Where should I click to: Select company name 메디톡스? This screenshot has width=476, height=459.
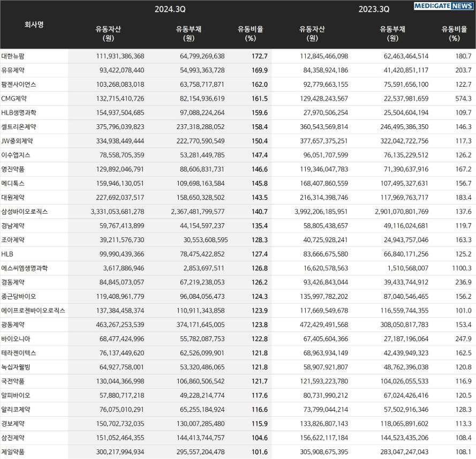click(13, 183)
